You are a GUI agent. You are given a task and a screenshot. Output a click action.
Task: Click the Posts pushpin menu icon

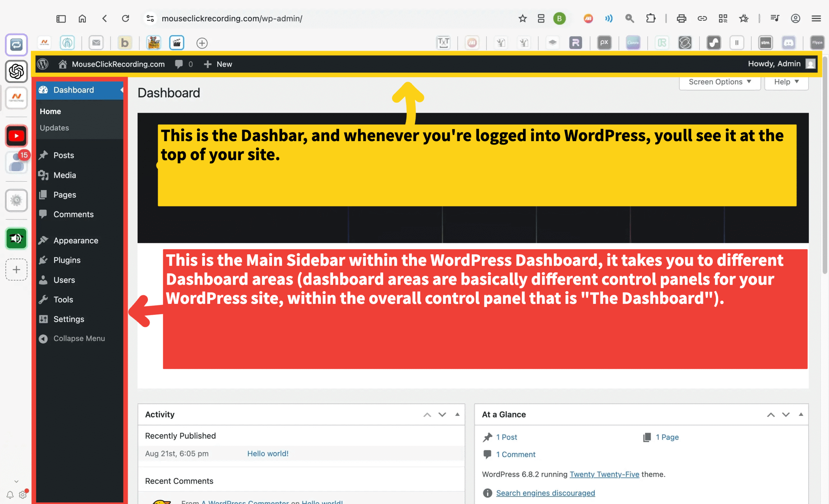click(43, 155)
